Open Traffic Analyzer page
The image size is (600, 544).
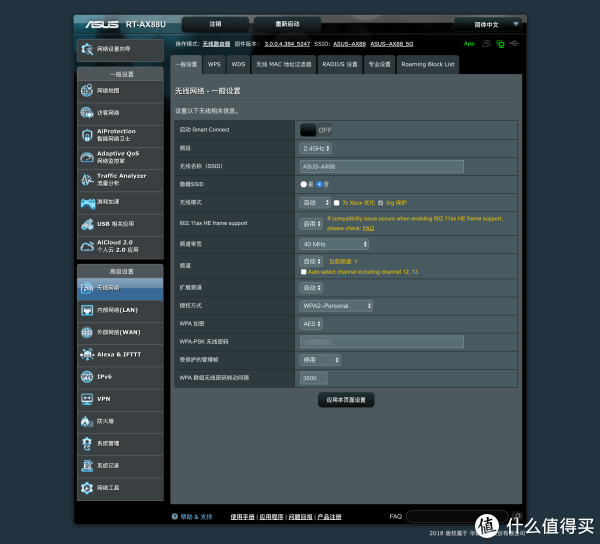click(119, 179)
